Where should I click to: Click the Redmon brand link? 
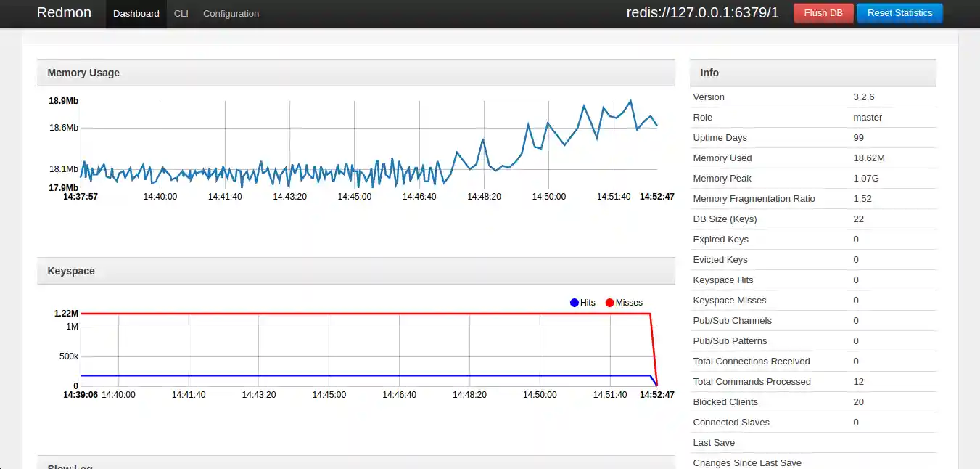(x=64, y=12)
